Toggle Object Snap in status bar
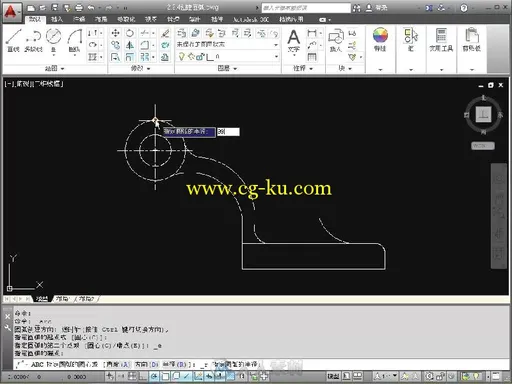 [165, 376]
